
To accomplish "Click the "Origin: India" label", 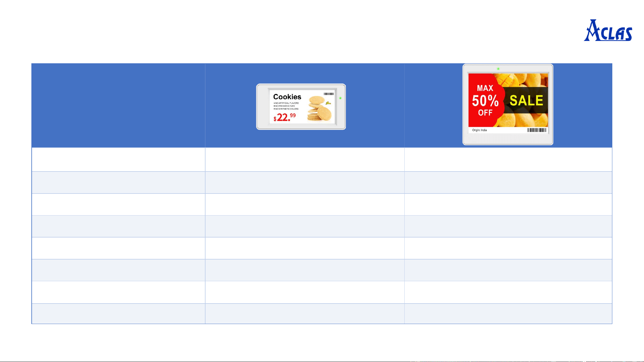I will point(480,130).
